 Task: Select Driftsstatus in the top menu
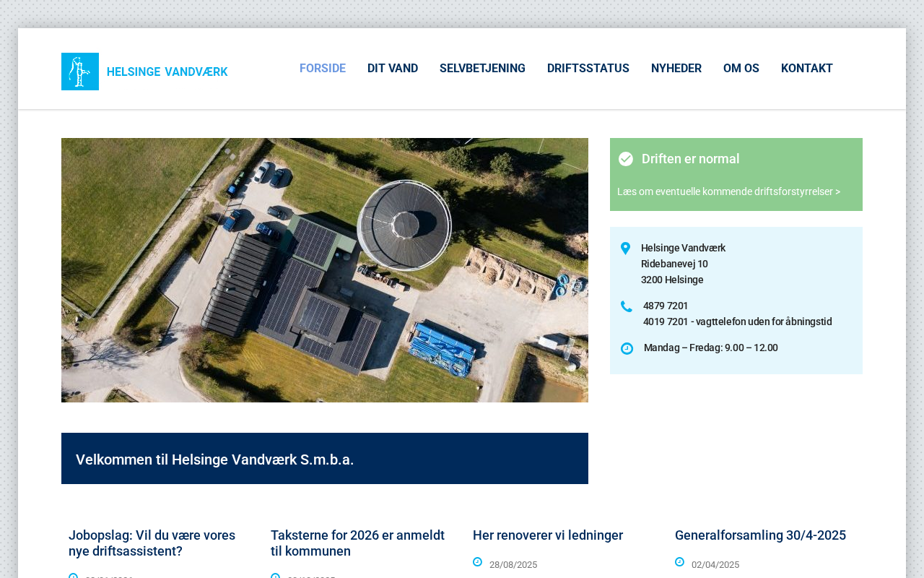(x=588, y=69)
